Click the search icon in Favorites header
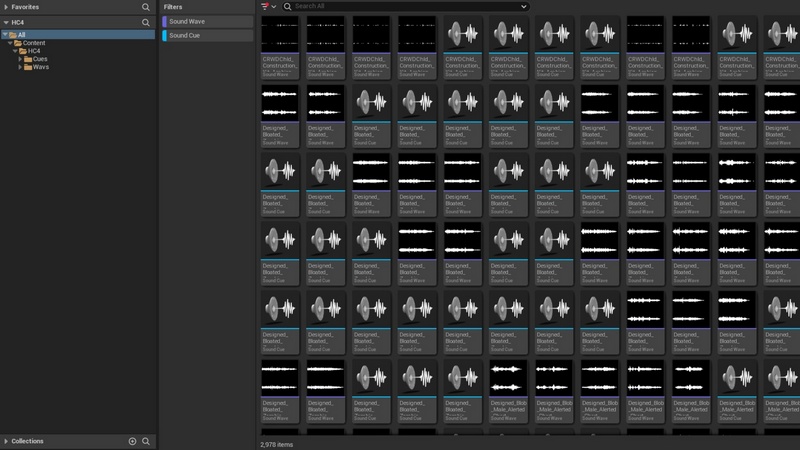800x450 pixels. 146,6
